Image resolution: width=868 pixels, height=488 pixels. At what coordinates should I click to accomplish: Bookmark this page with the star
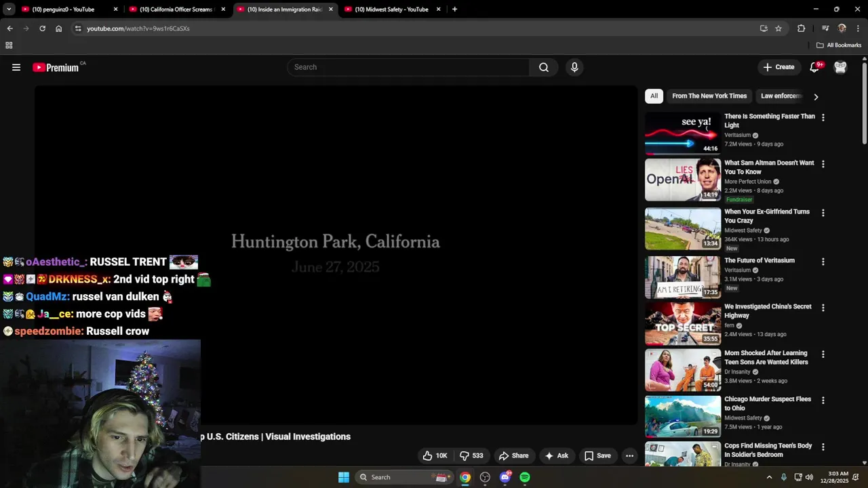(778, 28)
